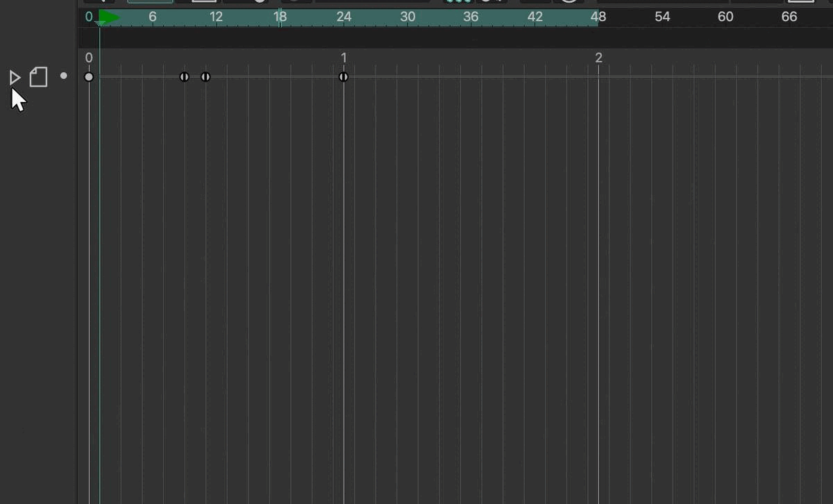The image size is (833, 504).
Task: Jump to frame 30 on the ruler
Action: tap(407, 17)
